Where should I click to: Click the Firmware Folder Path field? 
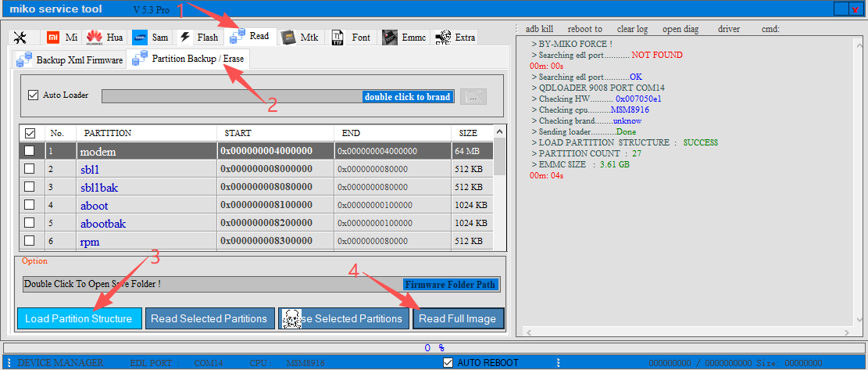tap(261, 284)
